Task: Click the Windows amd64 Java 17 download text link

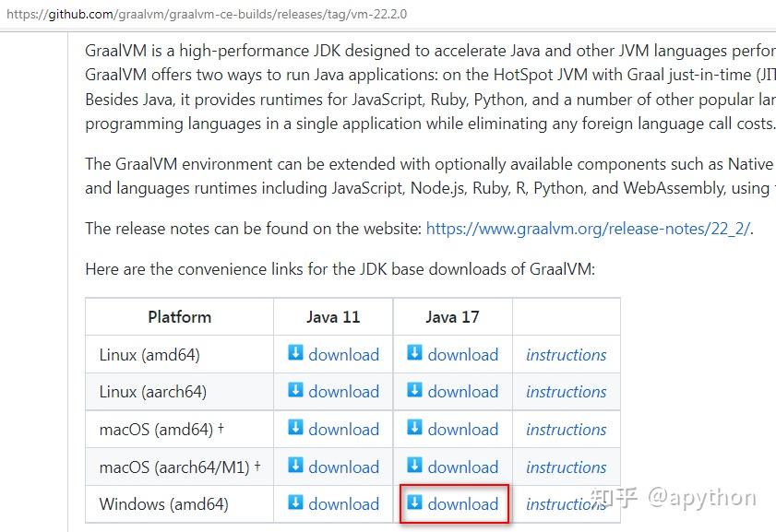Action: pyautogui.click(x=462, y=504)
